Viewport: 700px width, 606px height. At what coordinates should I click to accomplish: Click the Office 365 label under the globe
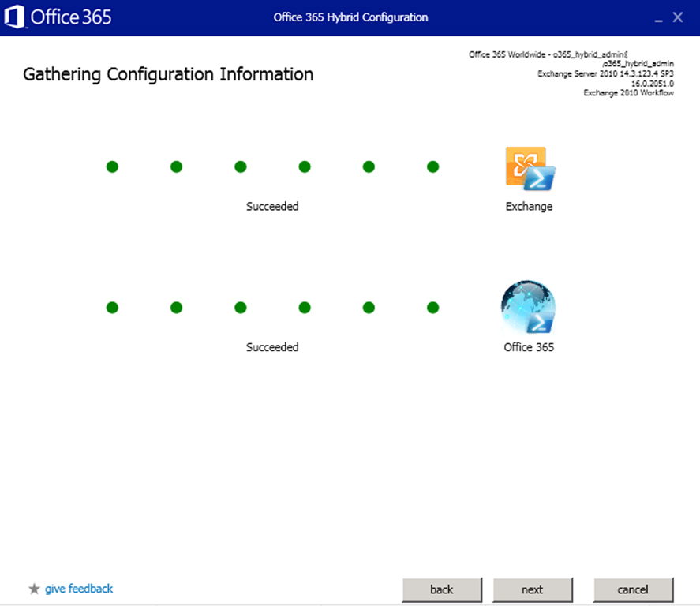[x=529, y=347]
